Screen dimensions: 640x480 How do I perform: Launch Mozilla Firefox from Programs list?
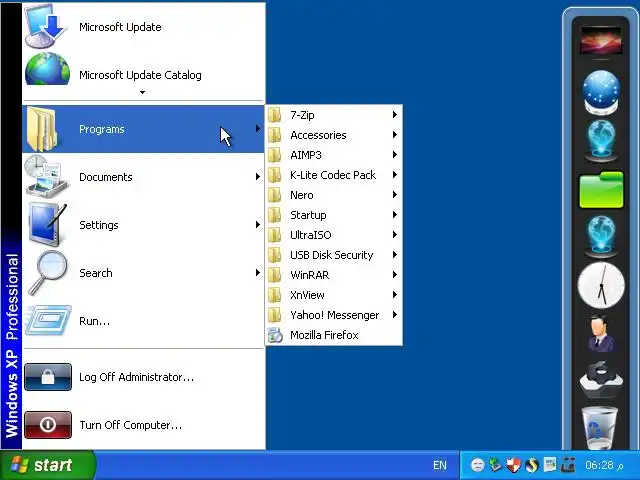coord(333,335)
